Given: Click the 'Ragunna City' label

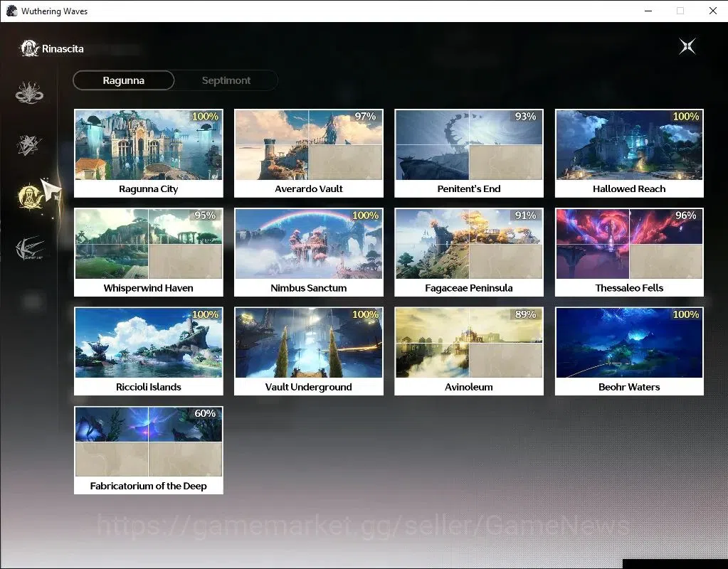Looking at the screenshot, I should point(149,189).
